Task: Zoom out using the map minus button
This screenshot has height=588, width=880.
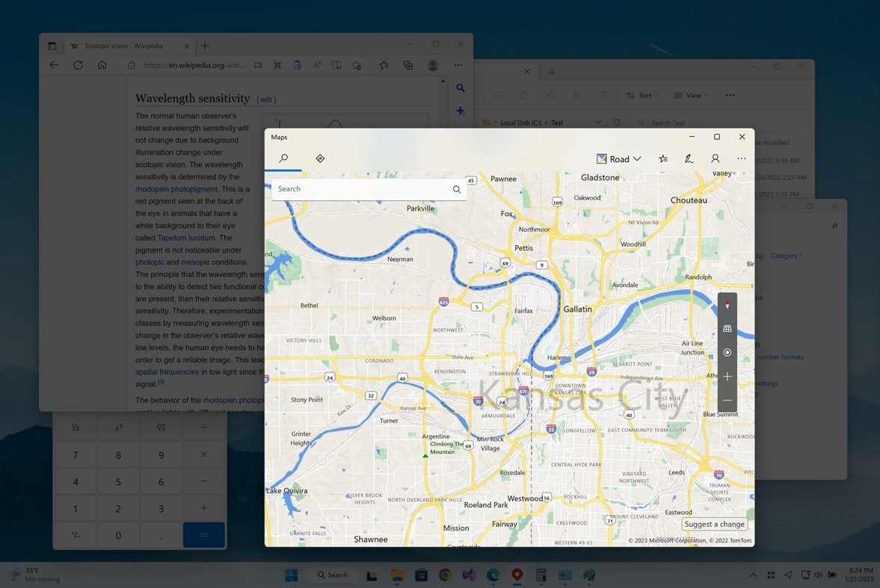Action: click(727, 400)
